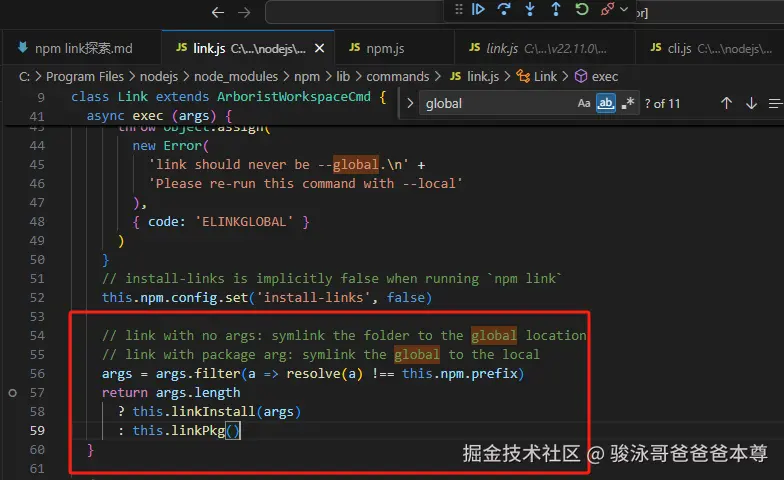Click highlighted 'global' on line 45
784x480 pixels.
click(356, 164)
